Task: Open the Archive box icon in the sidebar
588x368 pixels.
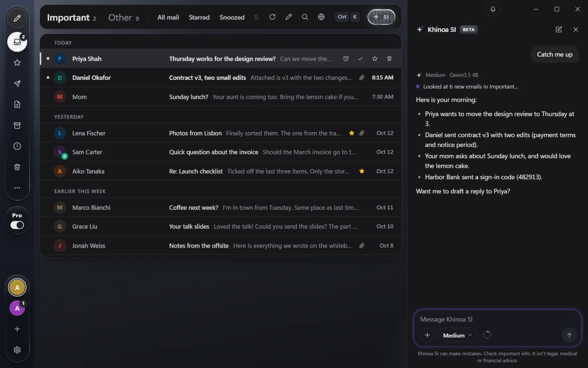Action: click(17, 125)
